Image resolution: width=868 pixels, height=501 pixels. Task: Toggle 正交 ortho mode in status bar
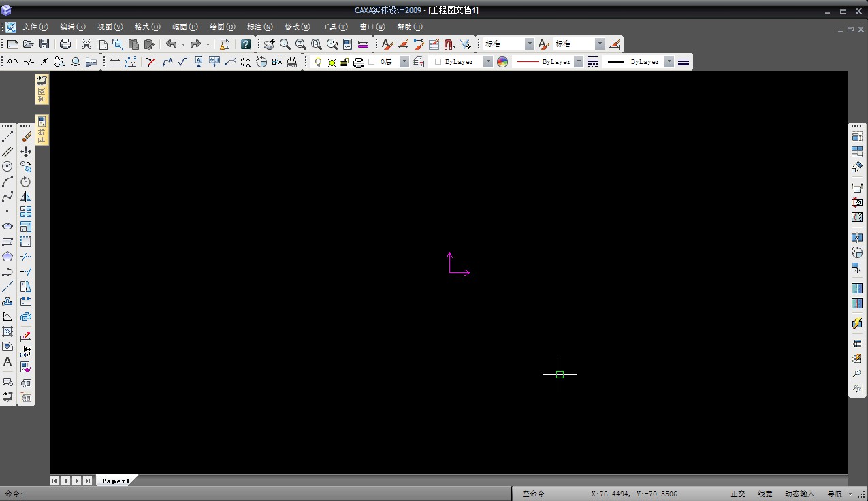pos(738,494)
